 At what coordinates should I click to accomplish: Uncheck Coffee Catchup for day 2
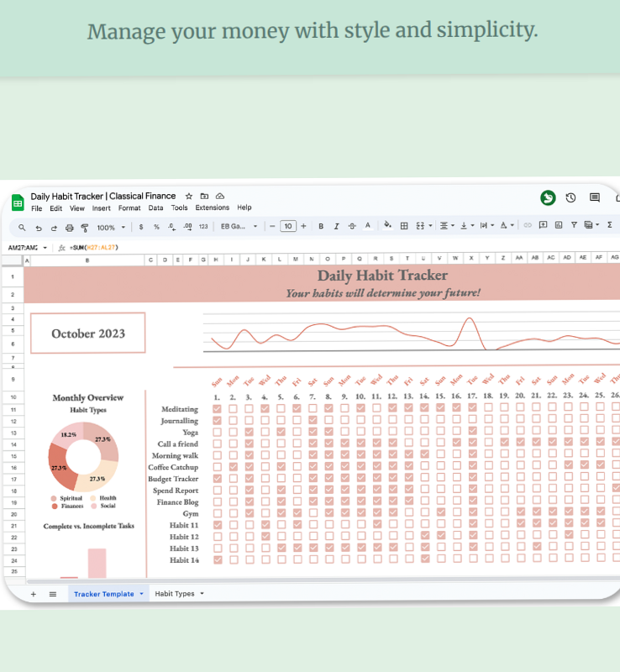click(x=234, y=467)
